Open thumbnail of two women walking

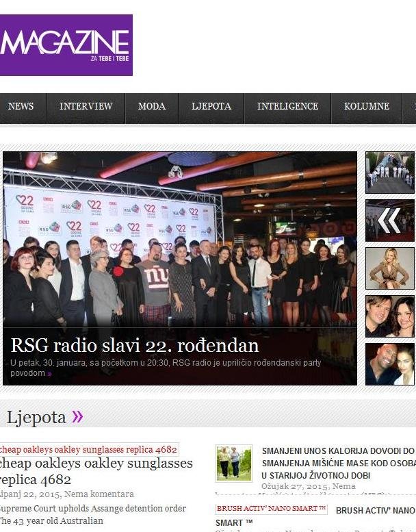[234, 464]
